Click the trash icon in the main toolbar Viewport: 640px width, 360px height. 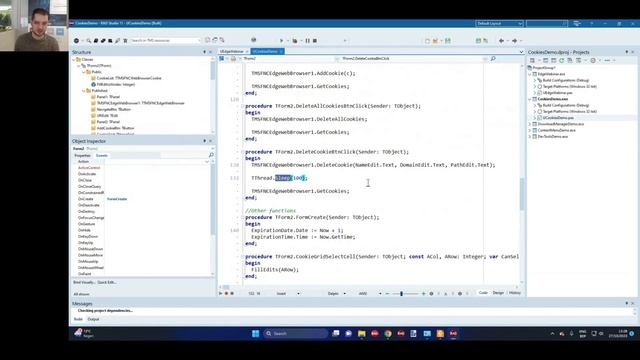125,40
